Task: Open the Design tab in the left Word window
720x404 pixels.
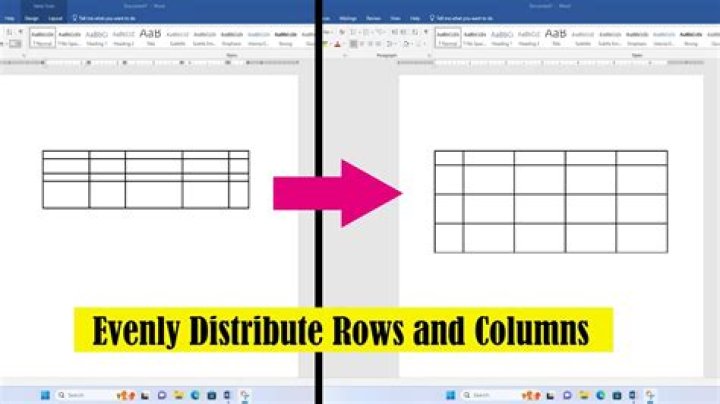Action: point(32,18)
